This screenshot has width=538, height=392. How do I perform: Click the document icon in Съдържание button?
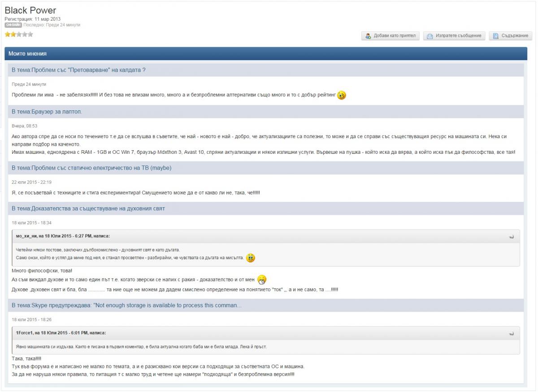click(x=496, y=36)
